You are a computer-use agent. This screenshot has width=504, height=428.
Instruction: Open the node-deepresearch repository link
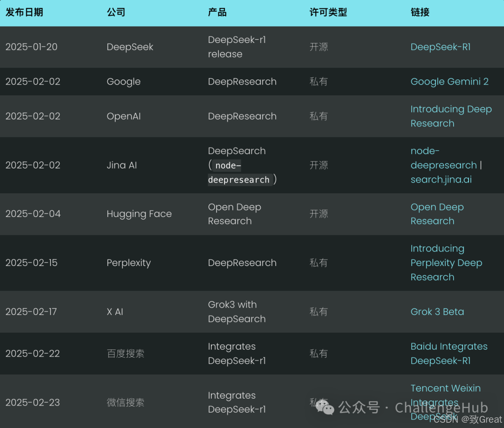pos(443,158)
